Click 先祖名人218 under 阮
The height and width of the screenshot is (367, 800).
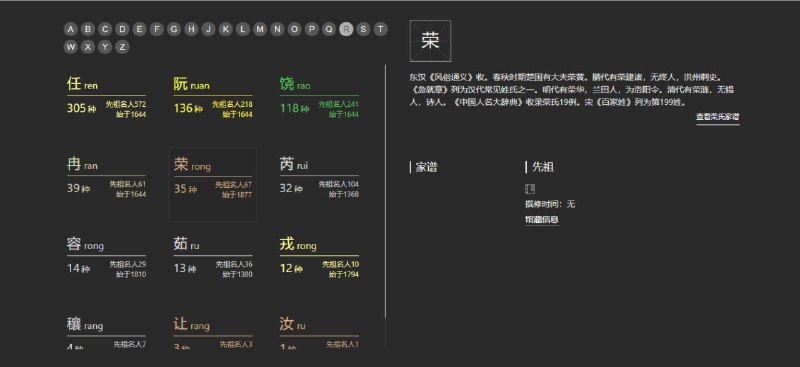point(232,104)
